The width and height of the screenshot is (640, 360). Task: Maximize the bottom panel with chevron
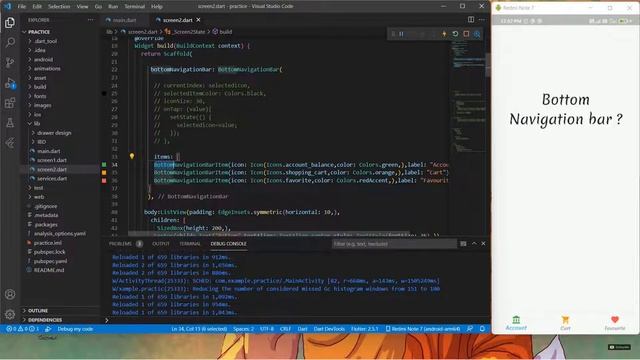(x=474, y=243)
